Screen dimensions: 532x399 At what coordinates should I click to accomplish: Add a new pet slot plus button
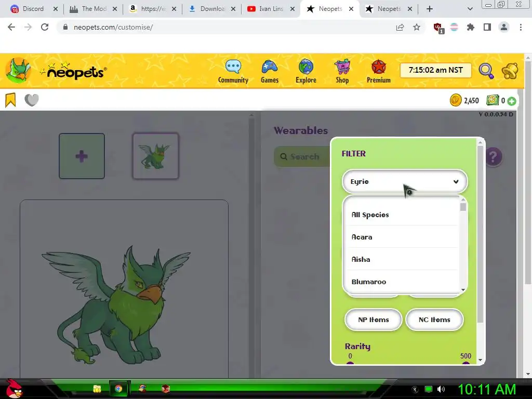click(82, 156)
